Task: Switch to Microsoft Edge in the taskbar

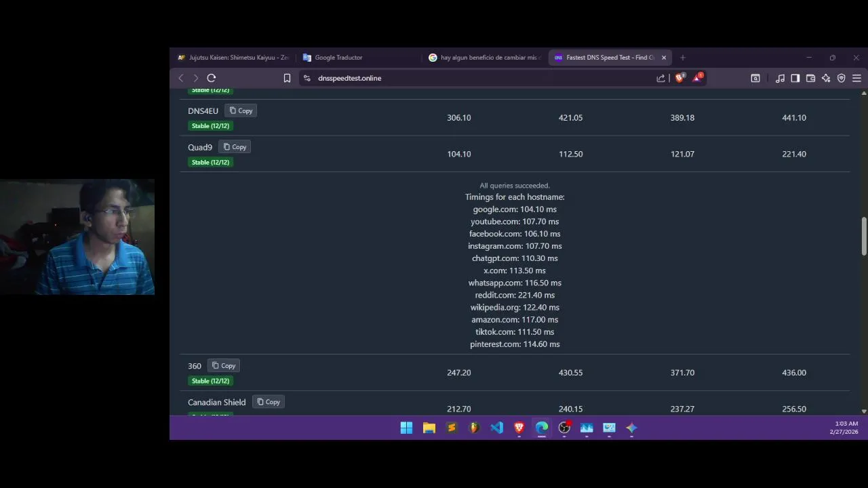Action: click(x=542, y=428)
